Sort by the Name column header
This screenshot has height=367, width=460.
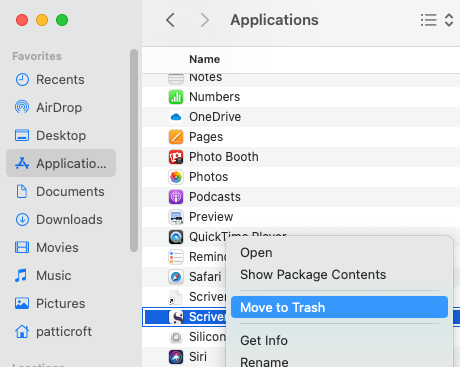click(205, 59)
